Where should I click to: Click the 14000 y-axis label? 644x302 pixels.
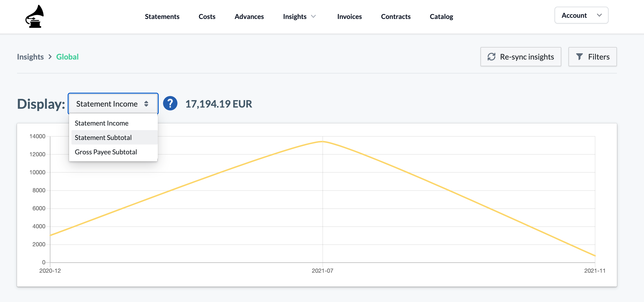coord(37,136)
